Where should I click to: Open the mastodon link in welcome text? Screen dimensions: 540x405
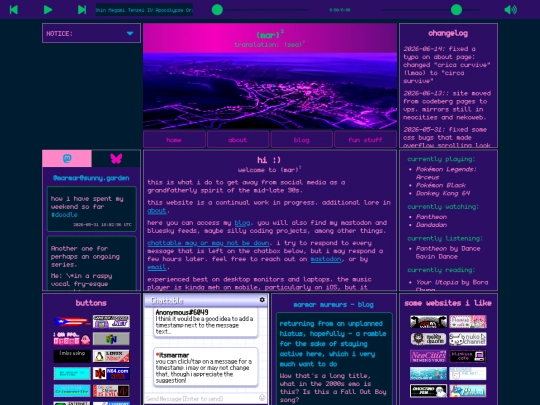(x=326, y=259)
